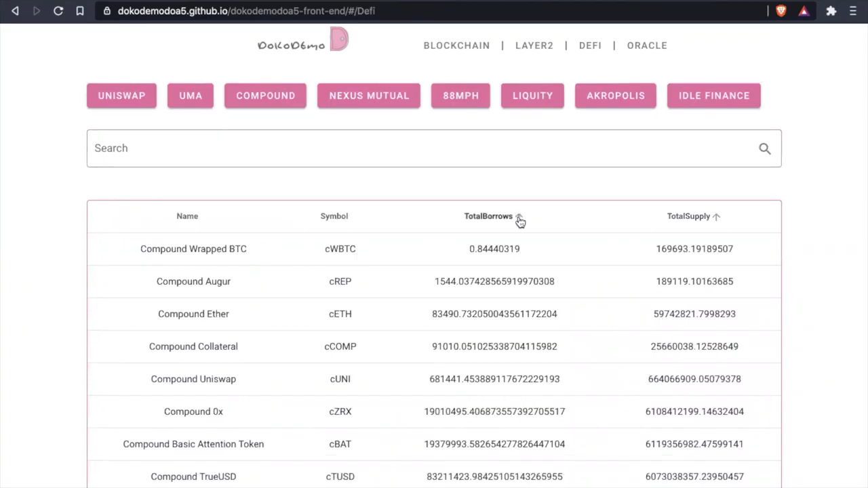This screenshot has height=488, width=868.
Task: Open the Brave Shields lion icon
Action: (x=781, y=11)
